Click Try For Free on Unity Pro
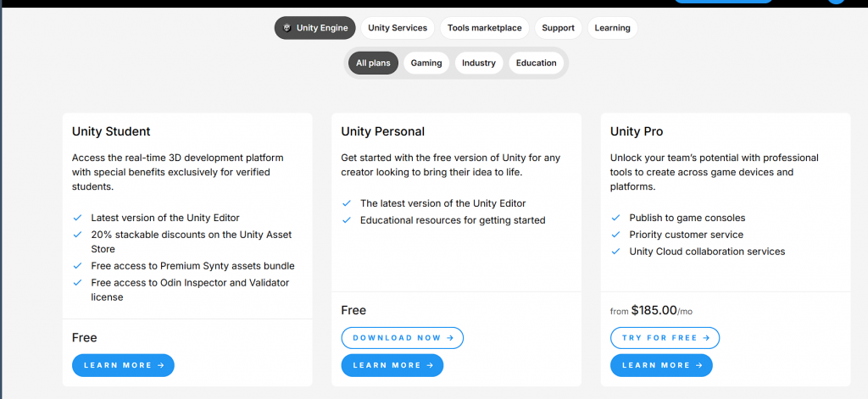The image size is (868, 399). pyautogui.click(x=665, y=338)
